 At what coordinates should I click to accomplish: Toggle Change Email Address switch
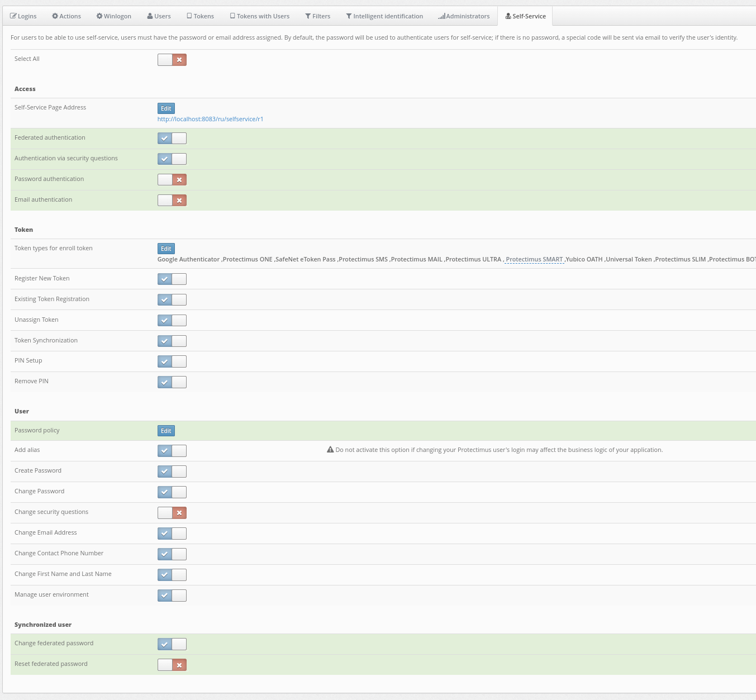(x=172, y=534)
